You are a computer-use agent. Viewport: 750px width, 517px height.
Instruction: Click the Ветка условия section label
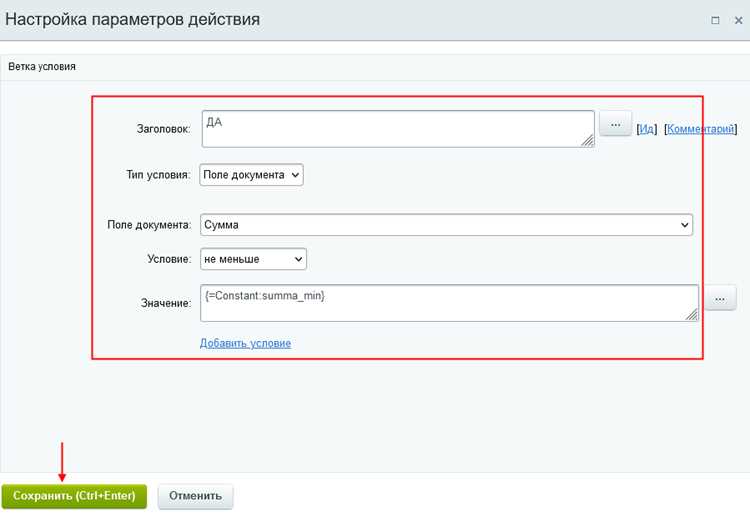(42, 66)
